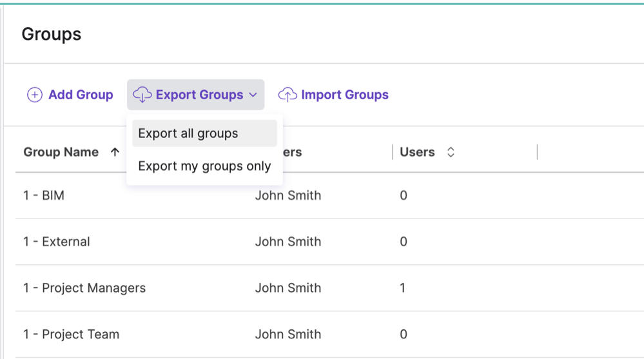
Task: Open the 1 - Project Managers group
Action: tap(84, 288)
